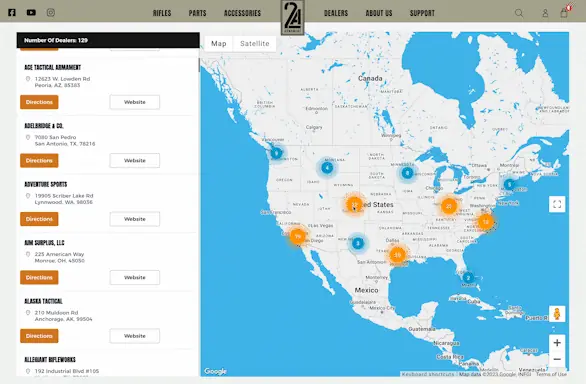Click the Houston area orange cluster marker
The height and width of the screenshot is (384, 586).
coord(397,255)
